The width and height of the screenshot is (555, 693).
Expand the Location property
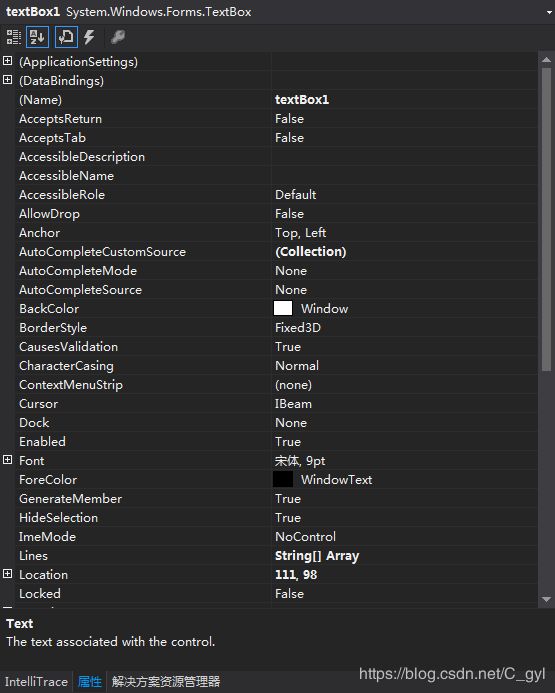point(8,574)
